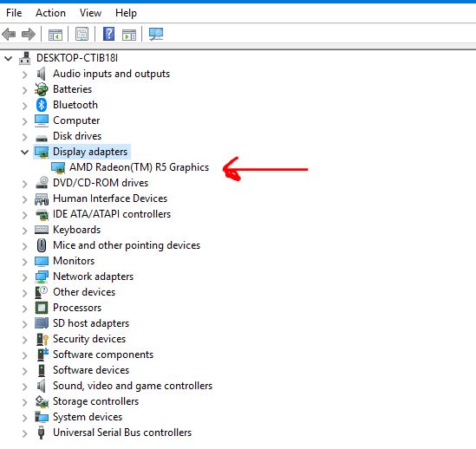Select the System devices label
Viewport: 476px width, 449px height.
coord(88,417)
